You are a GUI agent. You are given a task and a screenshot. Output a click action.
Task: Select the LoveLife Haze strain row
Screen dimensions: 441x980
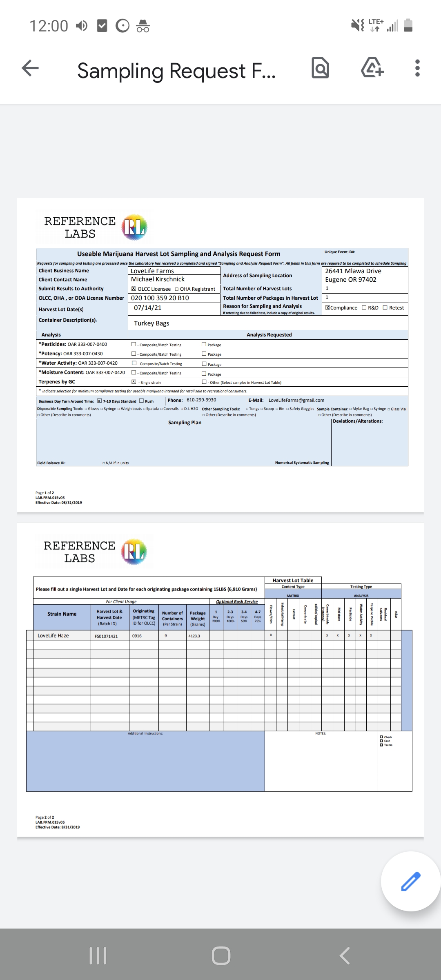53,636
